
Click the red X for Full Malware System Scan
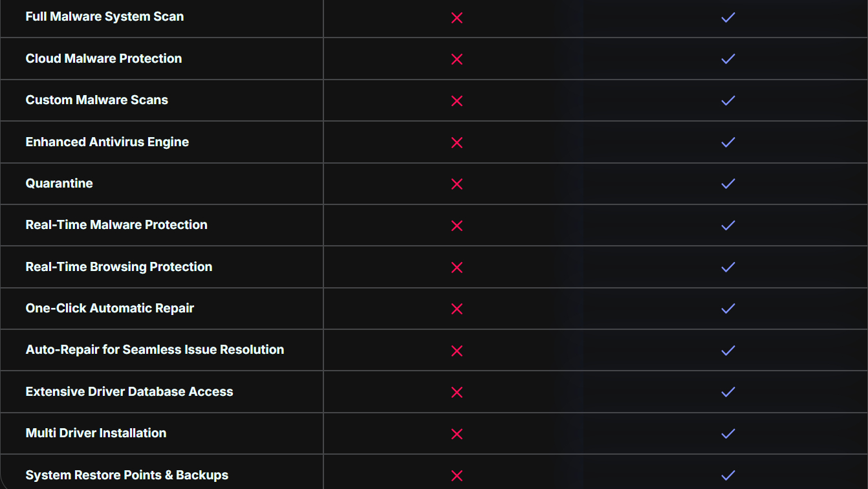click(457, 17)
